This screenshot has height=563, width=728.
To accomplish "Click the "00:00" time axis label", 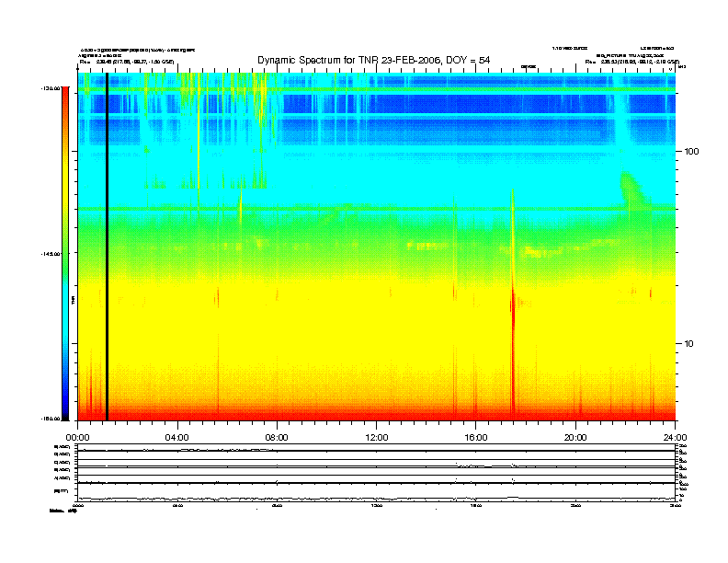I will click(77, 438).
